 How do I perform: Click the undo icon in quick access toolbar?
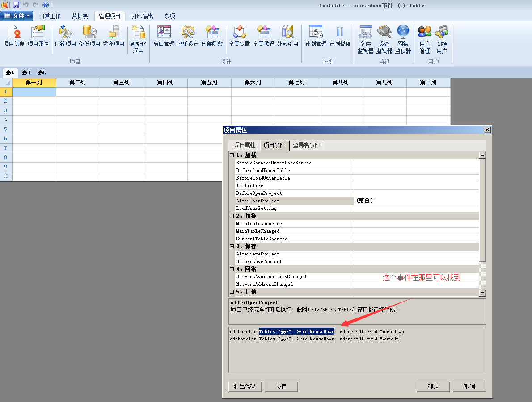click(x=26, y=5)
